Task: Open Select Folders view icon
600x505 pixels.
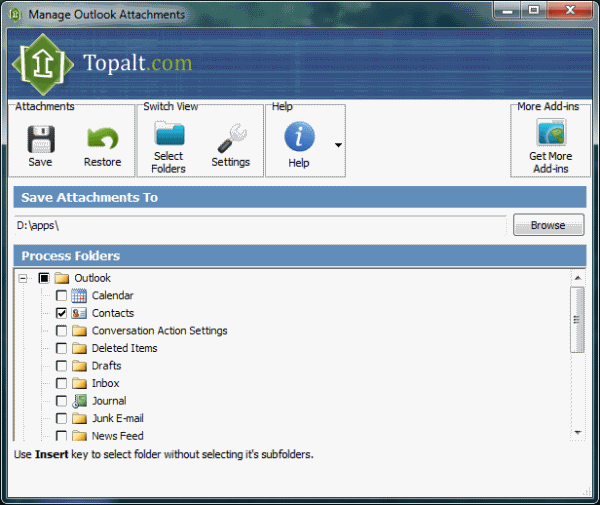Action: pyautogui.click(x=169, y=133)
